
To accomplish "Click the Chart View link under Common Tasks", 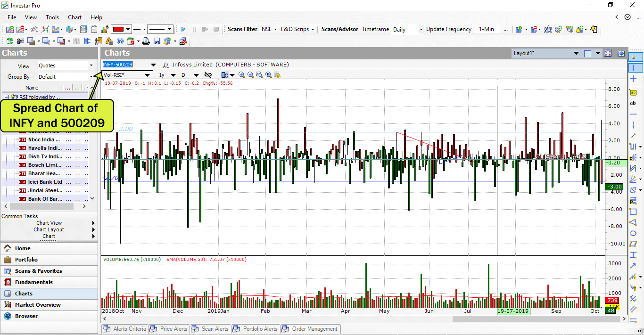I will point(49,222).
